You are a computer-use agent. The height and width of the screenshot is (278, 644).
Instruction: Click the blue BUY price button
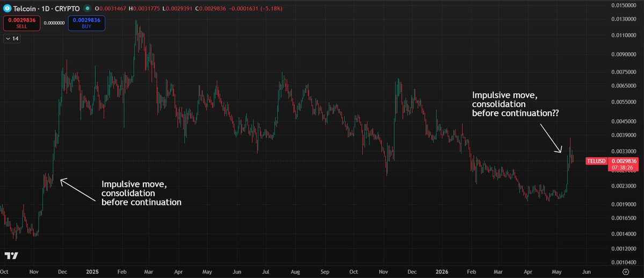[86, 23]
